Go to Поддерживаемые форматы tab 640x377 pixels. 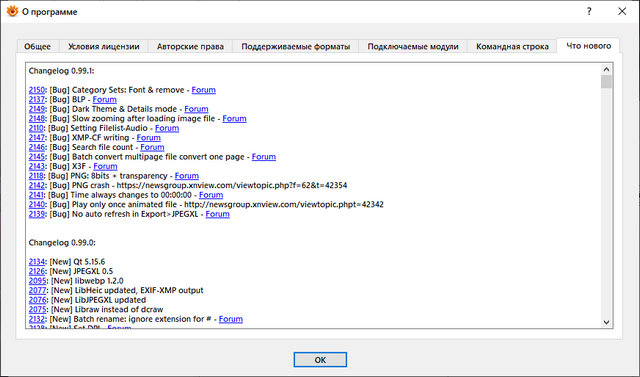click(x=296, y=47)
